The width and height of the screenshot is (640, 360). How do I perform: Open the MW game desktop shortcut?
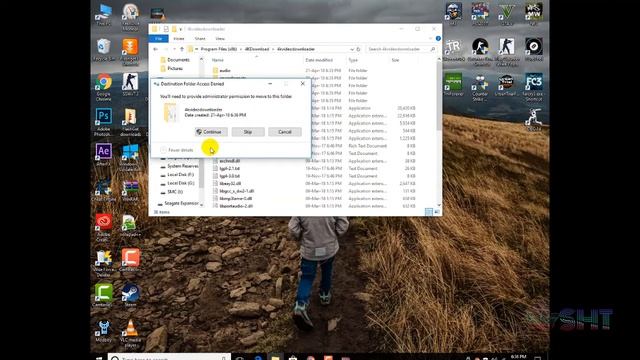click(x=533, y=13)
